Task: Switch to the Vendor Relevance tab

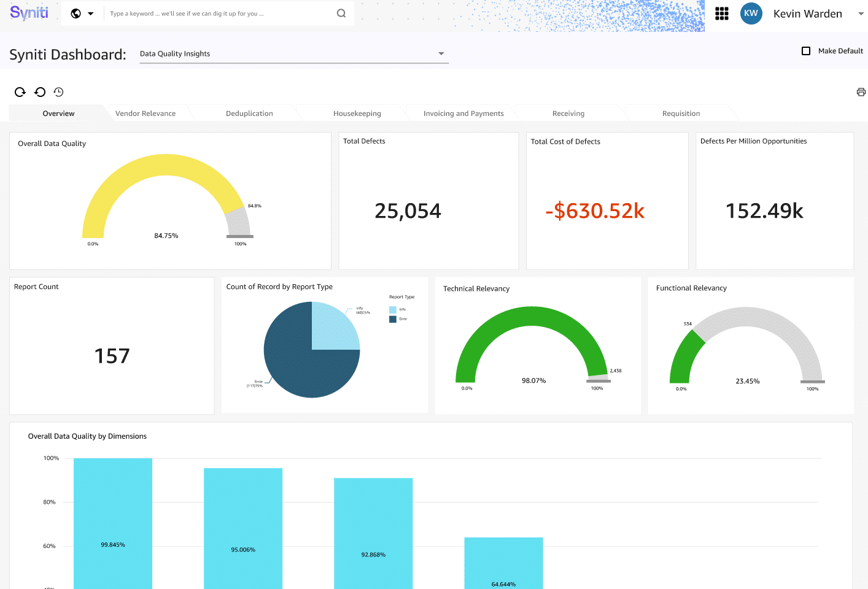Action: pos(145,114)
